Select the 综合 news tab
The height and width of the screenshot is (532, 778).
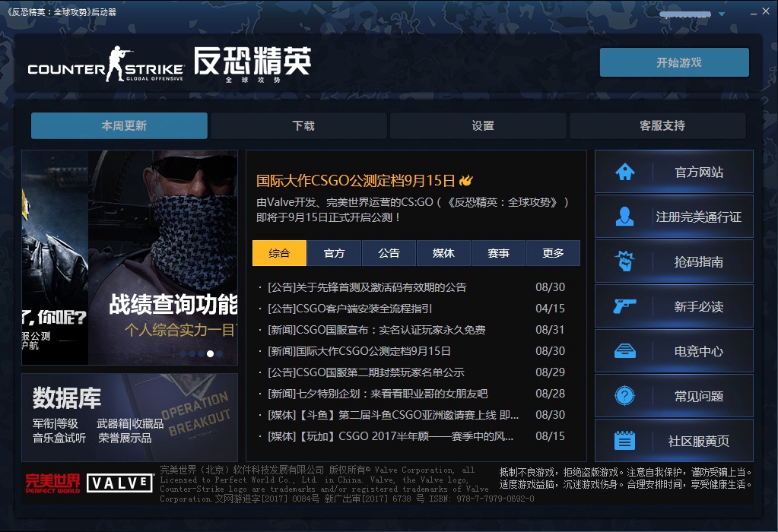(279, 253)
